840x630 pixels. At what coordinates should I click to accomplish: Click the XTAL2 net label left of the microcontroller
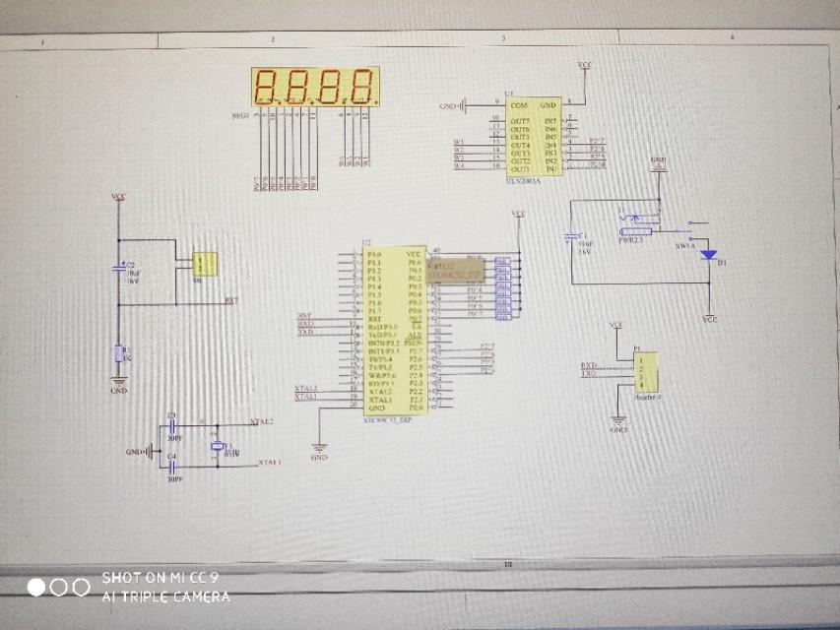click(306, 389)
